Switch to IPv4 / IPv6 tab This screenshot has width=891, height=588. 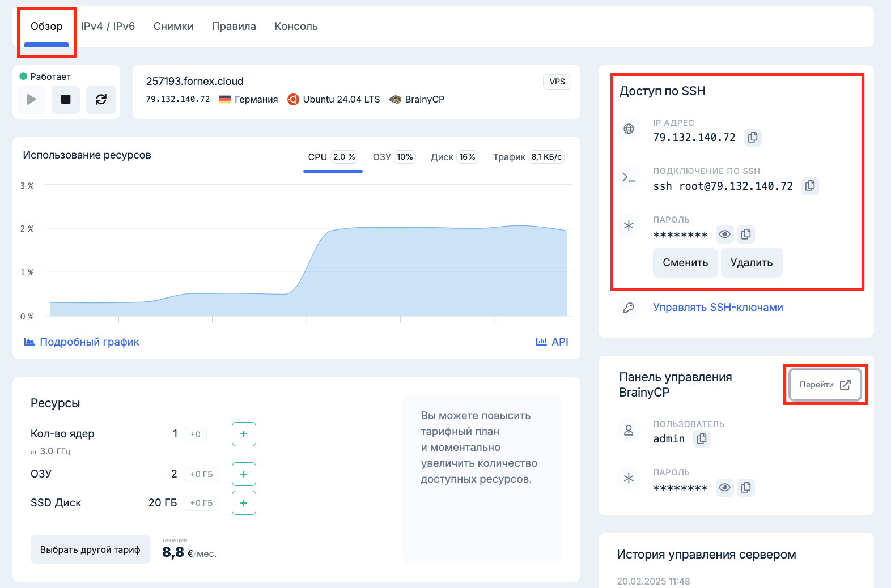pyautogui.click(x=108, y=27)
